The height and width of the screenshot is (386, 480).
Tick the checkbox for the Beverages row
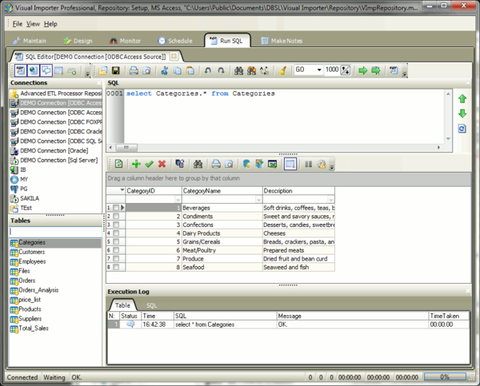click(116, 208)
